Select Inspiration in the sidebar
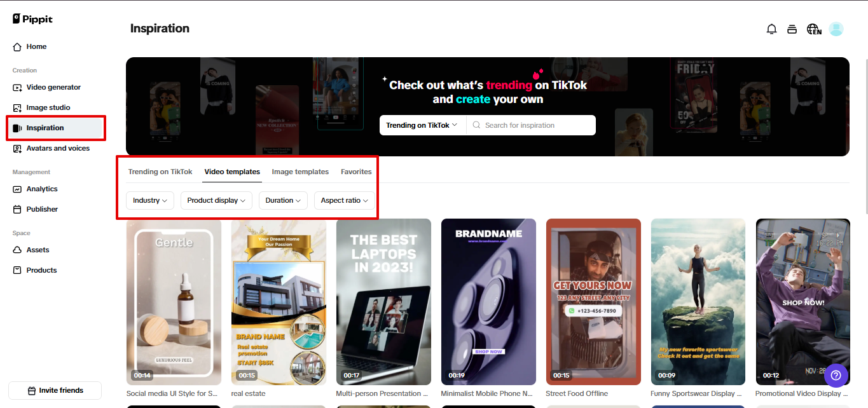 coord(55,128)
